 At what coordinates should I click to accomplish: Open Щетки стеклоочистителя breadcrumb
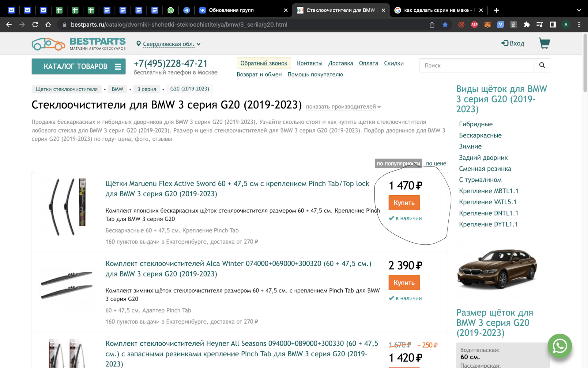click(x=66, y=89)
